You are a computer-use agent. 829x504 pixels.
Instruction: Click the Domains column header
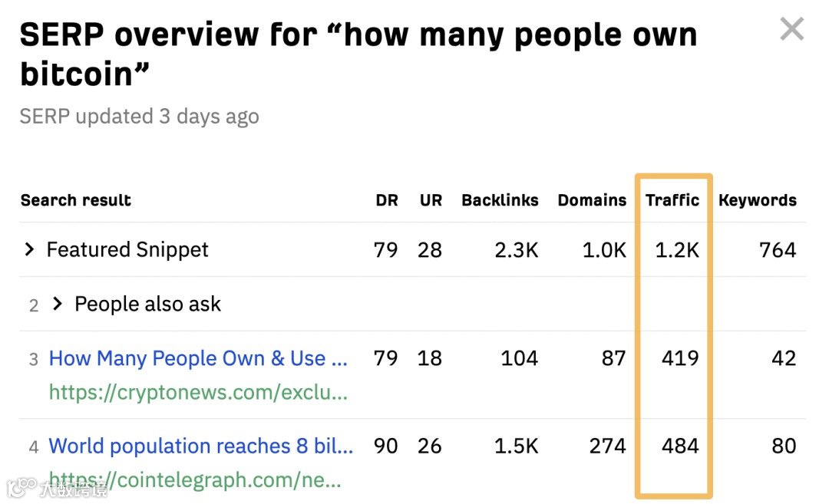(x=592, y=200)
